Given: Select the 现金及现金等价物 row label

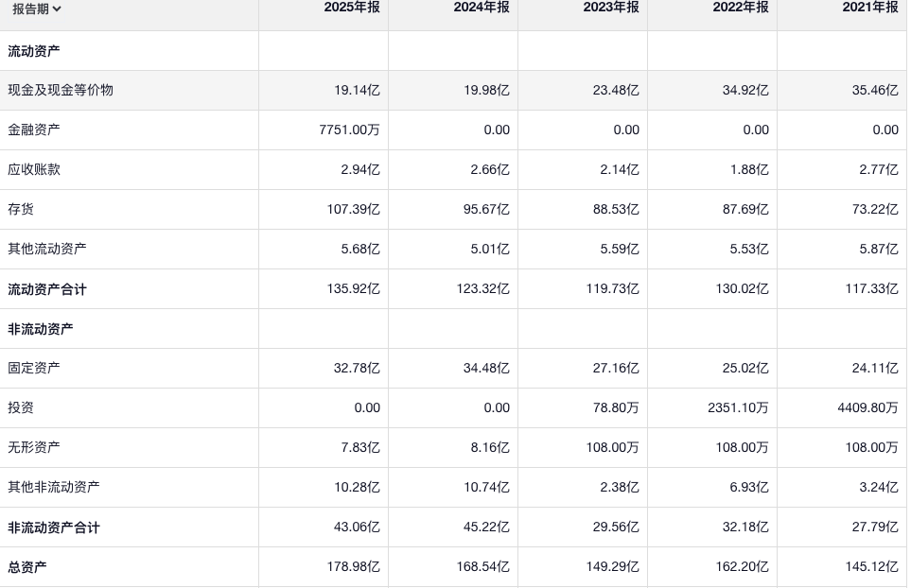Looking at the screenshot, I should (x=61, y=90).
